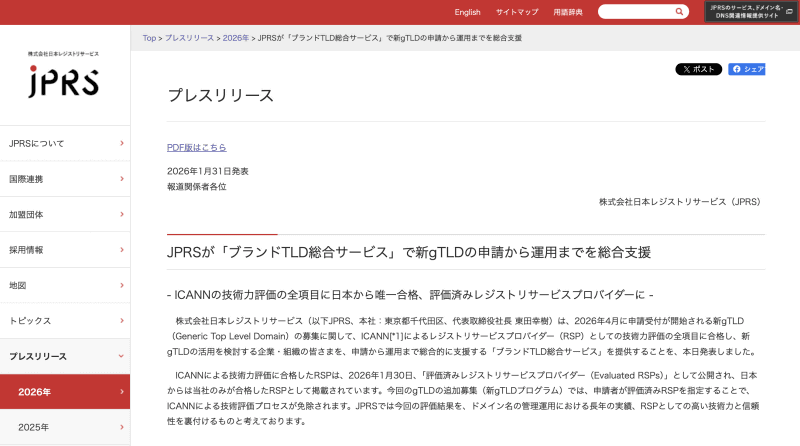Click chevron next to 2026年
800x446 pixels.
[121, 391]
